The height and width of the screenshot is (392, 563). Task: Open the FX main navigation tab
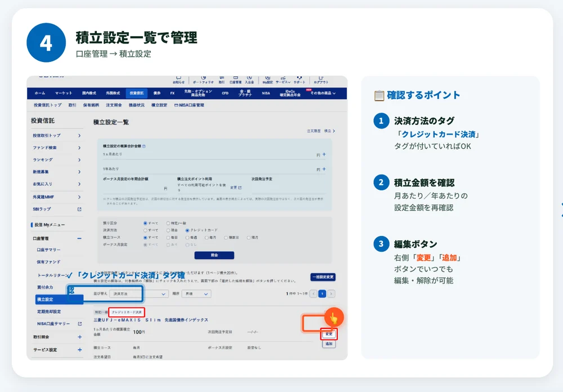(x=172, y=93)
